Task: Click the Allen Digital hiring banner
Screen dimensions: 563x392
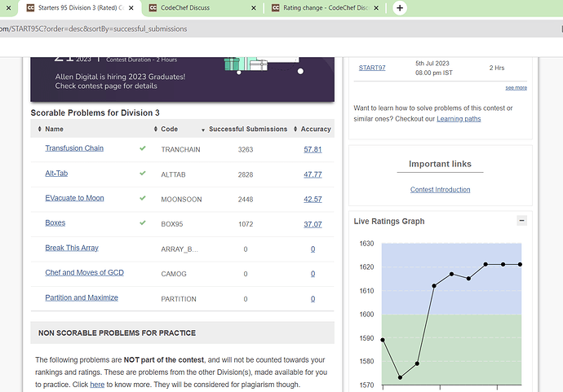Action: [183, 79]
